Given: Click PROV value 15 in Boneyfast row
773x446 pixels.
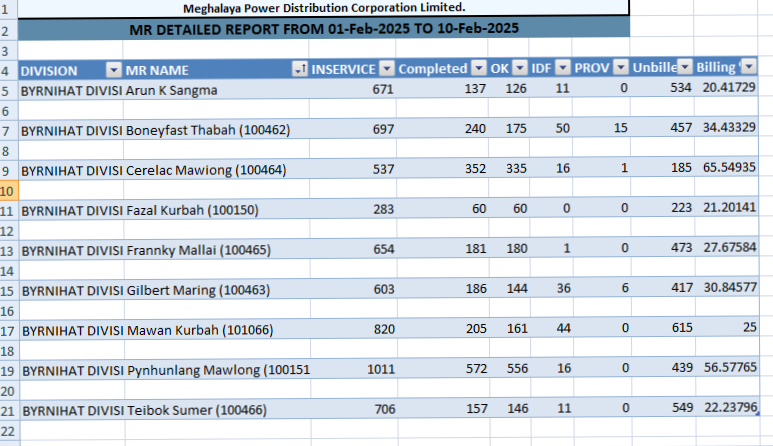Looking at the screenshot, I should [601, 128].
